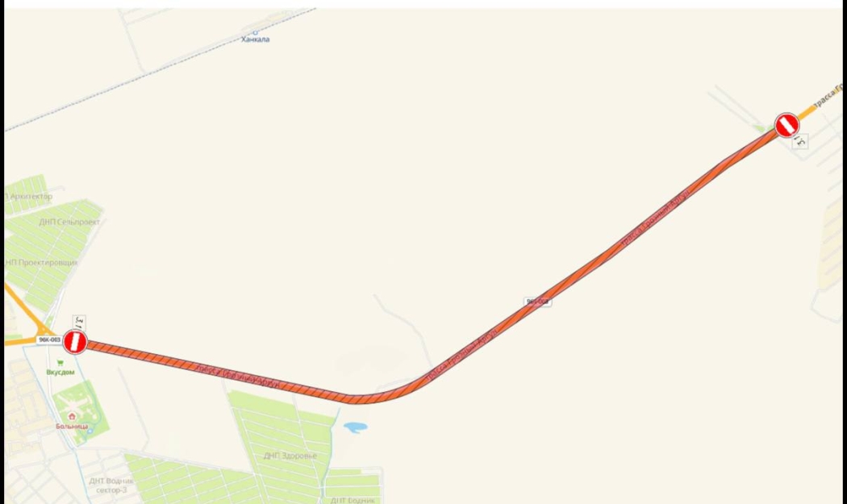Click the 3.1 sign tag beside the western no-entry sign
The image size is (847, 504).
[x=79, y=323]
